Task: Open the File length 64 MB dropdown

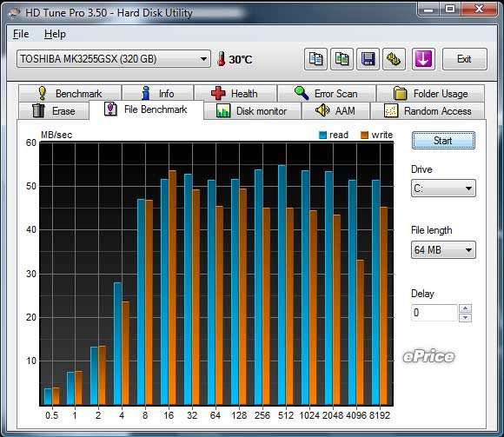Action: 443,250
